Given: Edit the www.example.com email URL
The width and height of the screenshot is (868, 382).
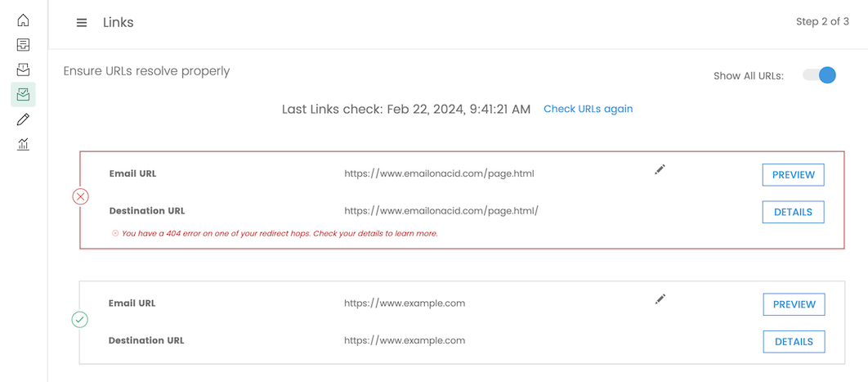Looking at the screenshot, I should pyautogui.click(x=660, y=299).
